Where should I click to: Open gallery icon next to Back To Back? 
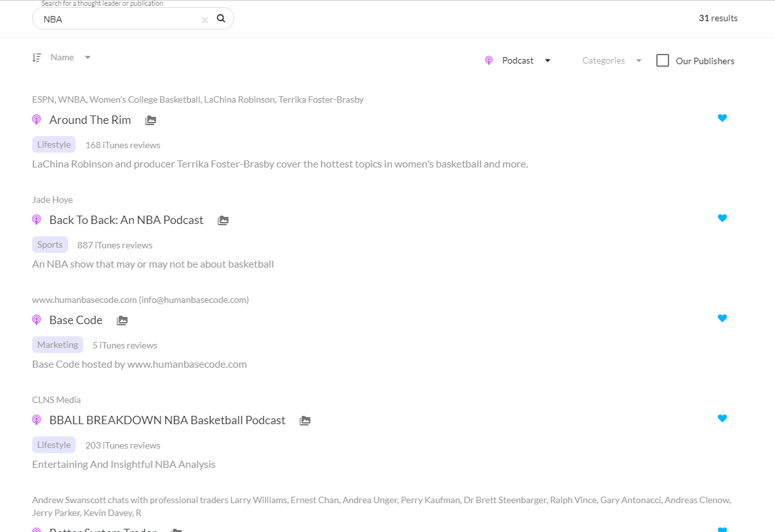[x=223, y=220]
